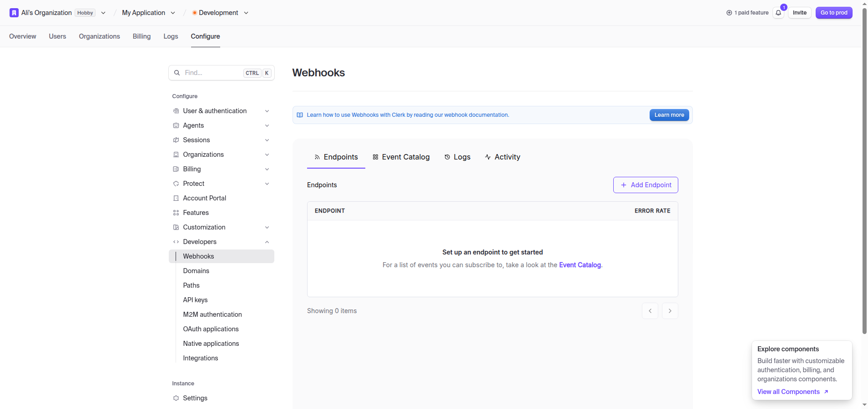Open Domains in Developers menu
This screenshot has width=868, height=409.
(196, 271)
